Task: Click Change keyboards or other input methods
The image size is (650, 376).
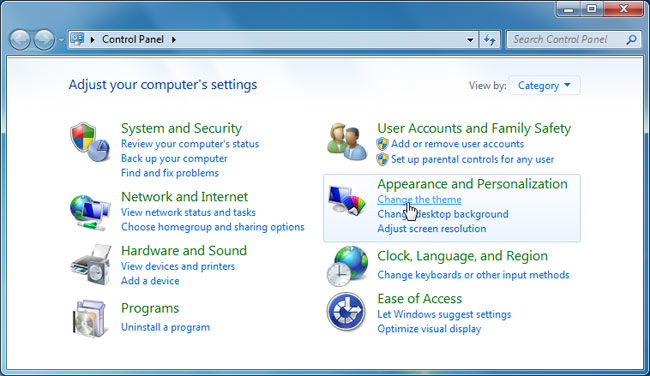Action: click(473, 275)
